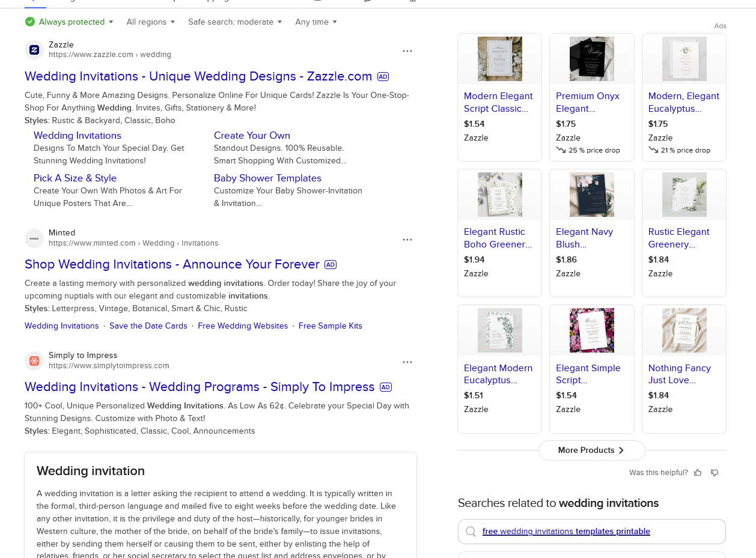Click the 25 % price drop label
756x558 pixels.
tap(588, 150)
